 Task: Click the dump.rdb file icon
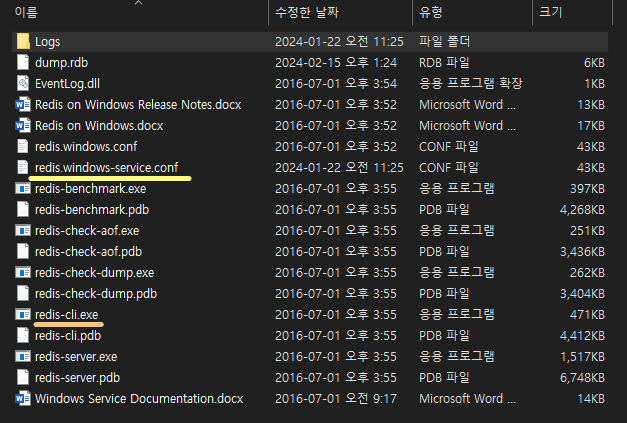23,62
